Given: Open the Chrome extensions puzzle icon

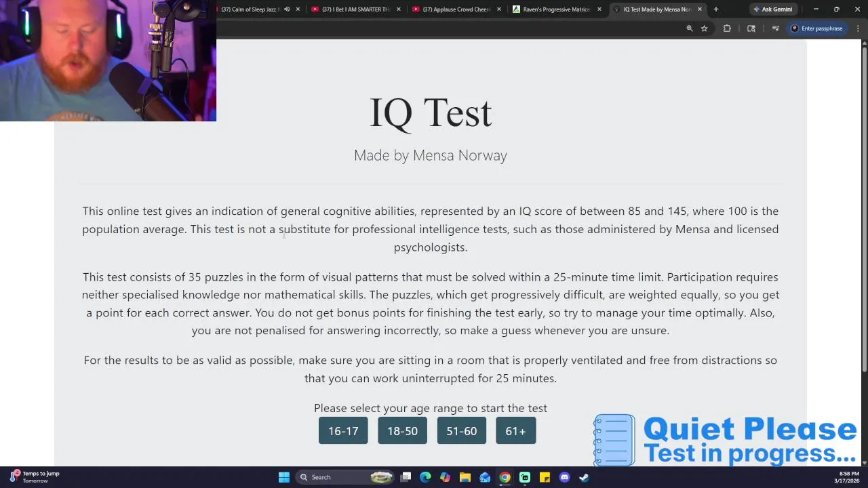Looking at the screenshot, I should tap(727, 28).
